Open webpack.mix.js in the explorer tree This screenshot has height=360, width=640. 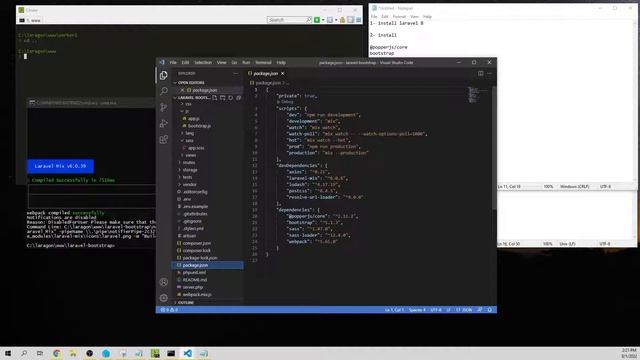197,294
